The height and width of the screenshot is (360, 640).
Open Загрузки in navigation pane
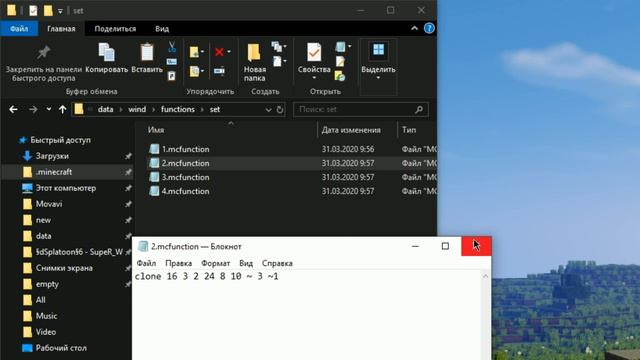pyautogui.click(x=52, y=156)
